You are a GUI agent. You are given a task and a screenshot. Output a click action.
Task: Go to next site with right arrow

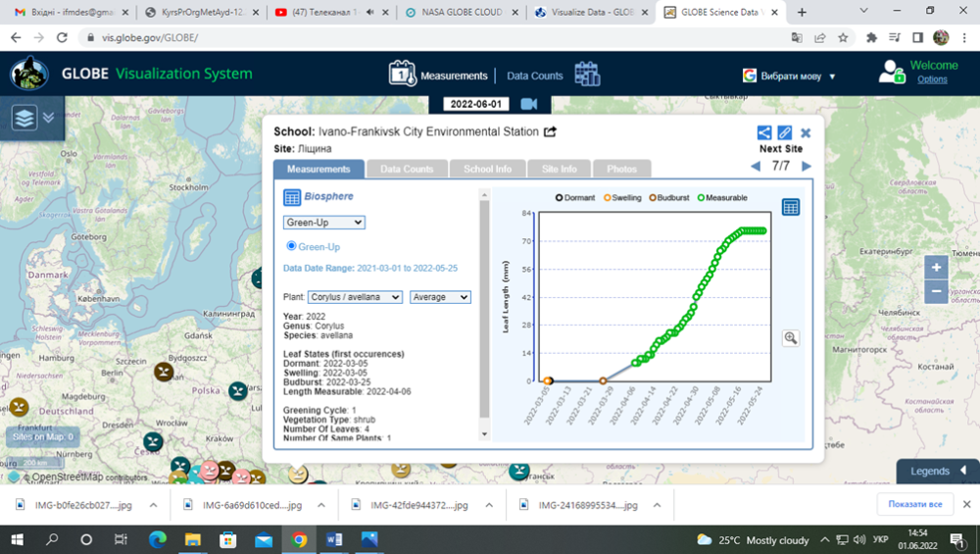[807, 166]
